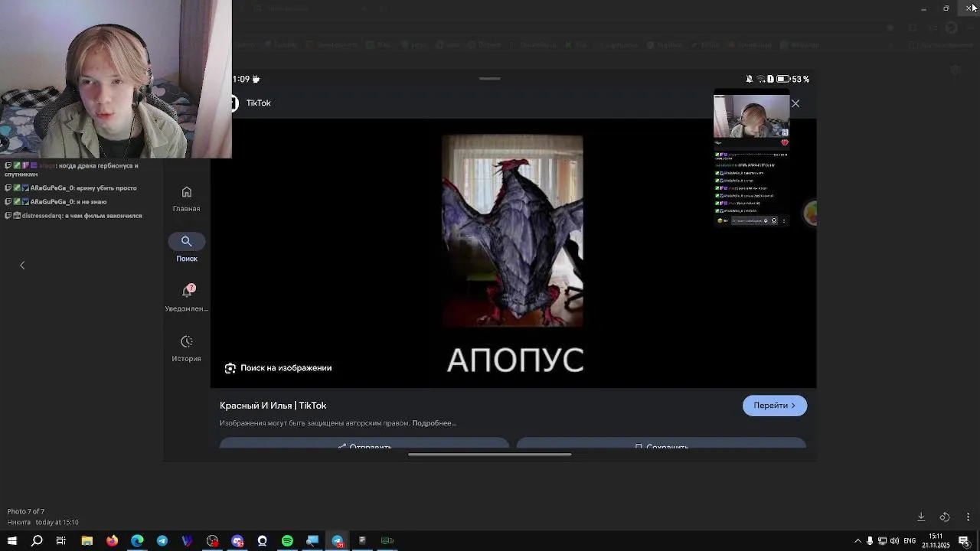The image size is (980, 551).
Task: Open the first Telegram taskbar icon
Action: (162, 541)
